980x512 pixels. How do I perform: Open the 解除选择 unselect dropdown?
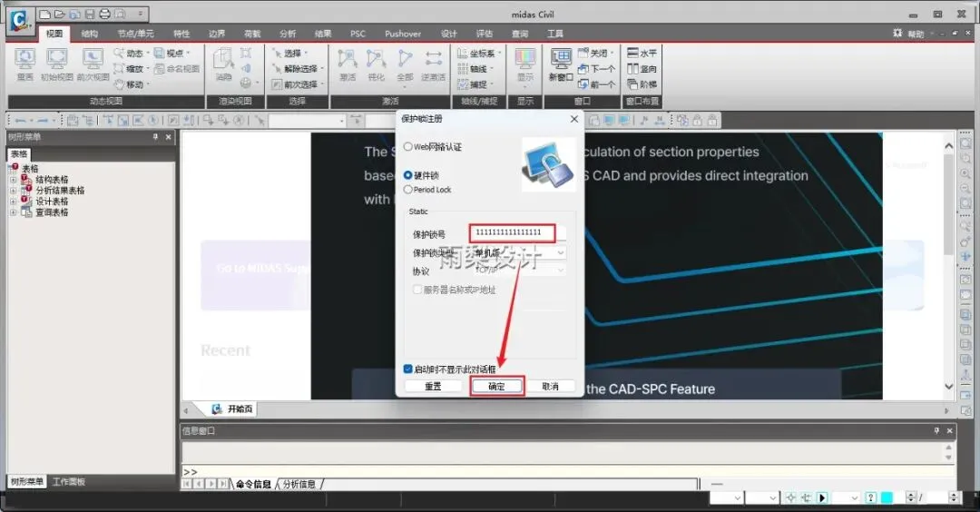pos(322,69)
